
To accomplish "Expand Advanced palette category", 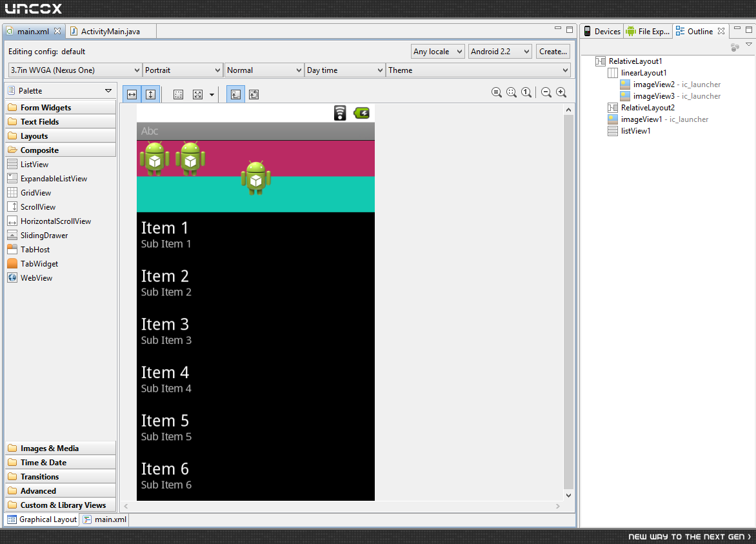I will pyautogui.click(x=61, y=490).
